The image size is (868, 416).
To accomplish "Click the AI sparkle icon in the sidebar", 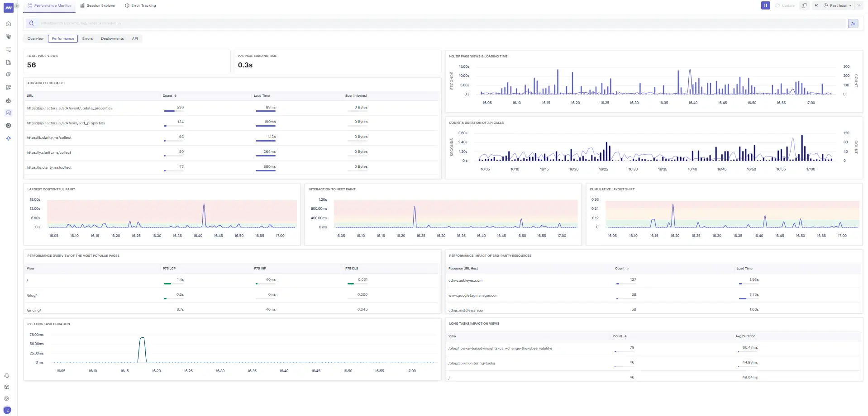I will click(x=8, y=138).
